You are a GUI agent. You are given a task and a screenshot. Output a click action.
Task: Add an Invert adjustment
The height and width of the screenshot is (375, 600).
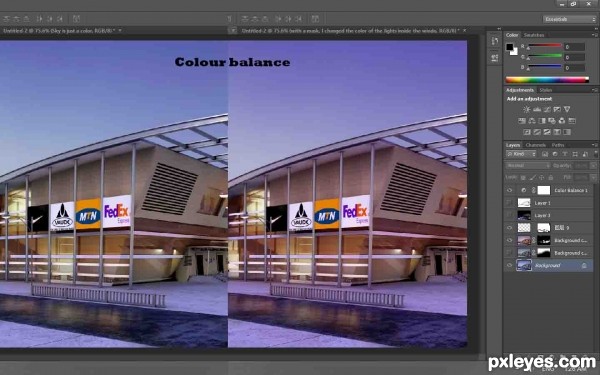pyautogui.click(x=527, y=132)
